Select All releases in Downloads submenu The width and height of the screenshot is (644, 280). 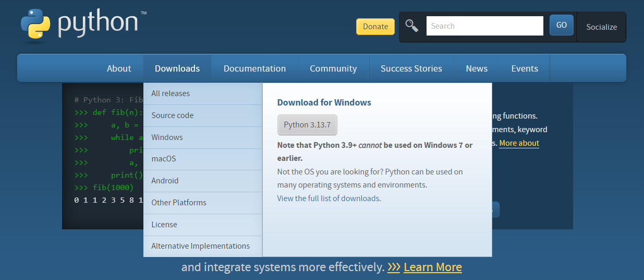203,94
